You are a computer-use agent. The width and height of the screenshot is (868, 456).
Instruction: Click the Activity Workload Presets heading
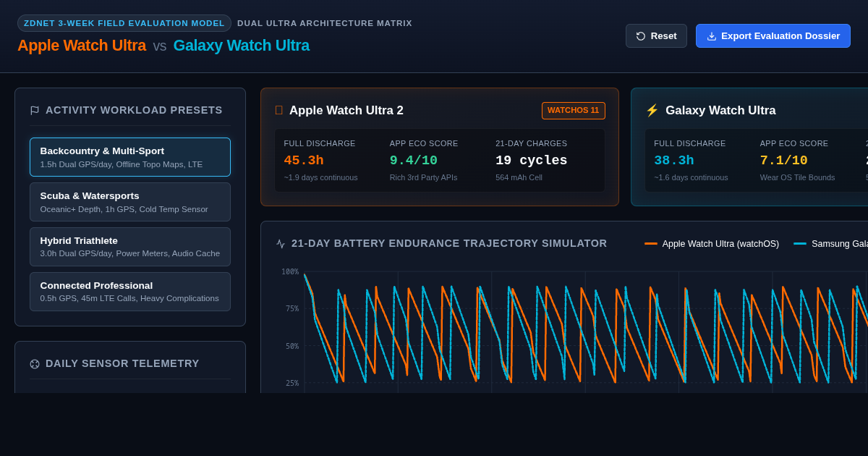(x=134, y=110)
